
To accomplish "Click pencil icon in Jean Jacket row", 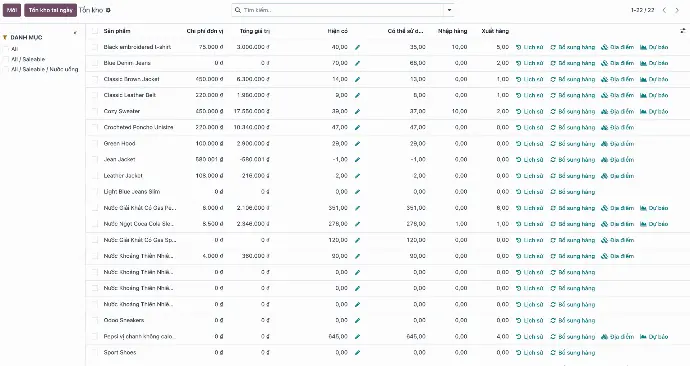I will pos(357,160).
